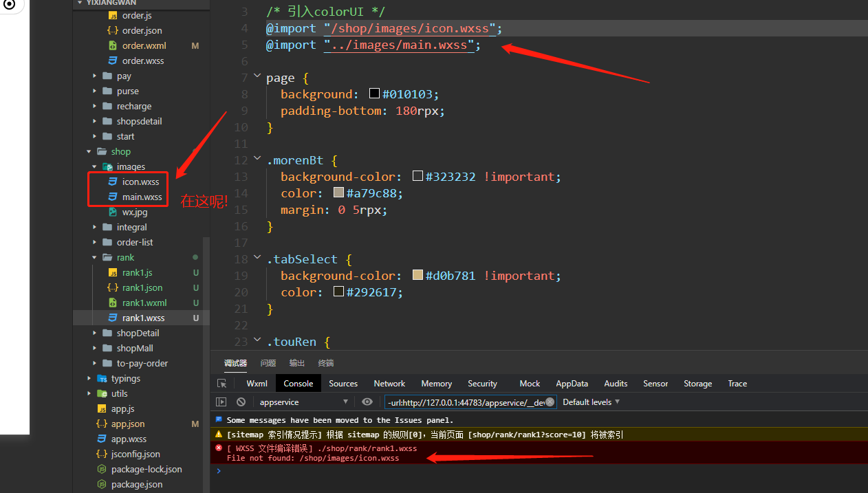Open main.wxss in images folder
Viewport: 868px width, 493px height.
click(x=142, y=197)
